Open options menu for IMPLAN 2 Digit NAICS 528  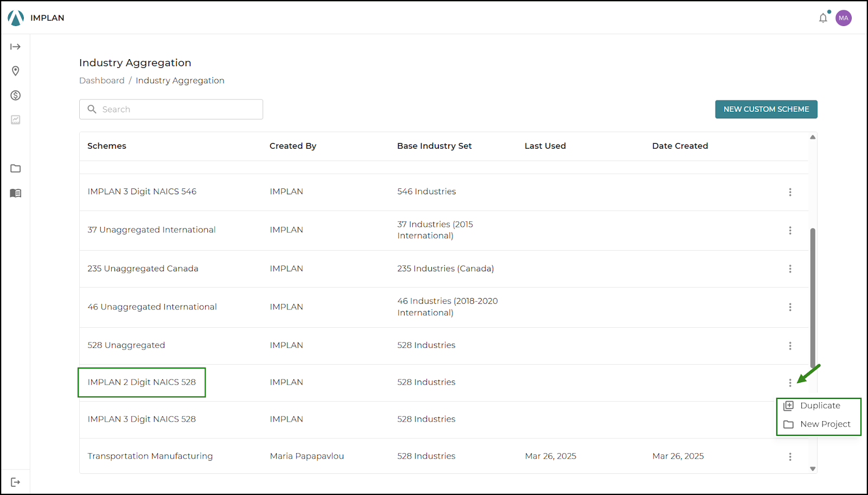coord(790,383)
